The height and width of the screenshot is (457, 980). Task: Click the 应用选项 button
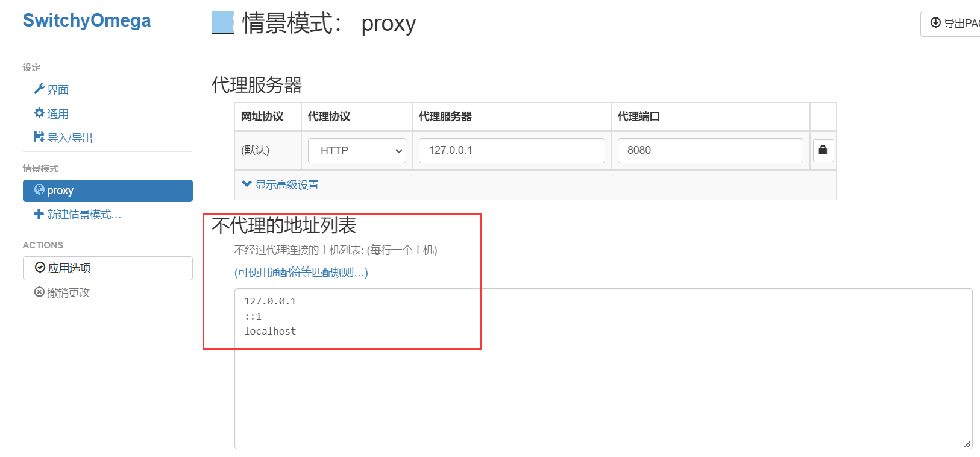pos(108,268)
